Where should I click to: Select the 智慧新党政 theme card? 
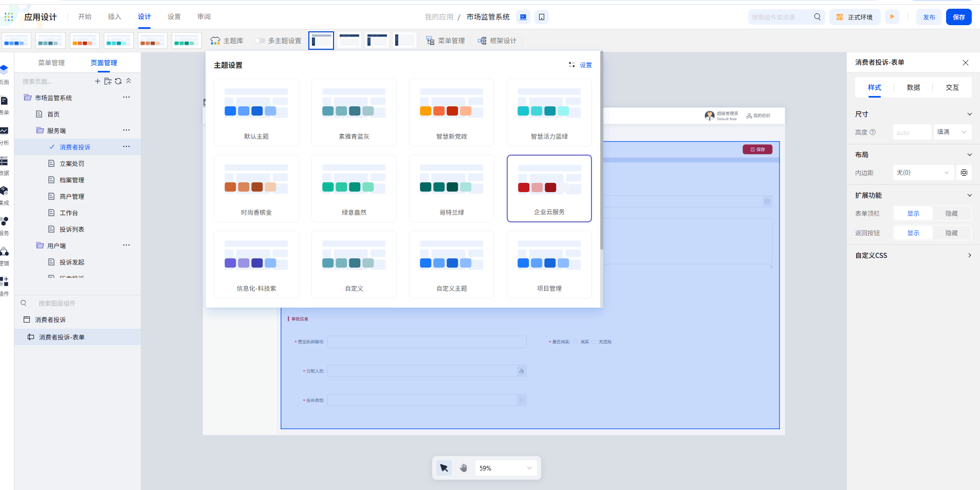(x=452, y=112)
